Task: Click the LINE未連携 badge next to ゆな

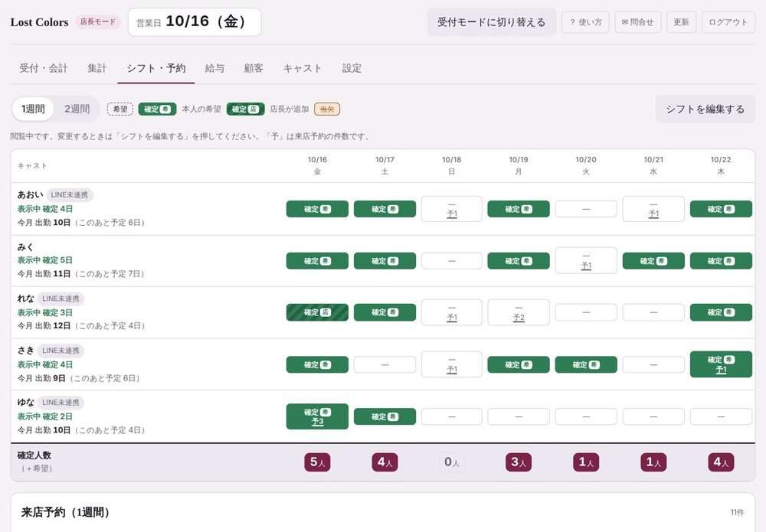Action: coord(61,403)
